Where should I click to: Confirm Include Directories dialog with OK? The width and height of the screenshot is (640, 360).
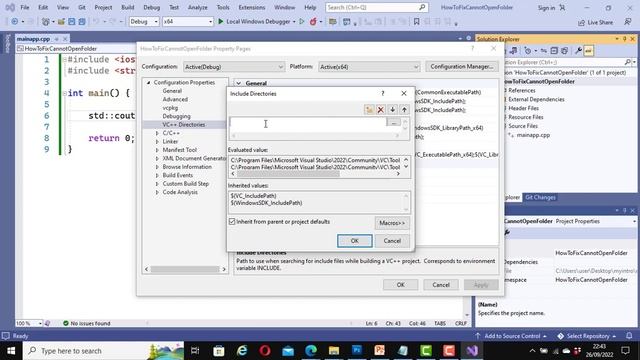(x=355, y=241)
